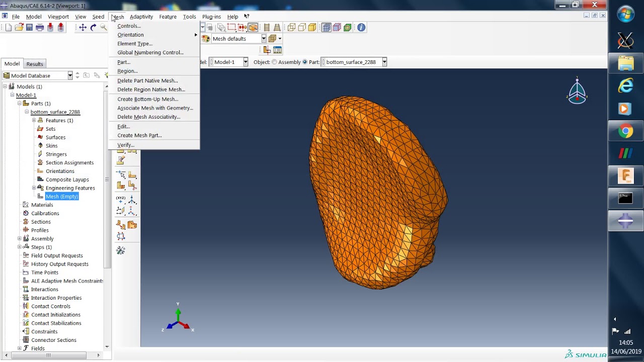Save the model database

click(x=29, y=28)
